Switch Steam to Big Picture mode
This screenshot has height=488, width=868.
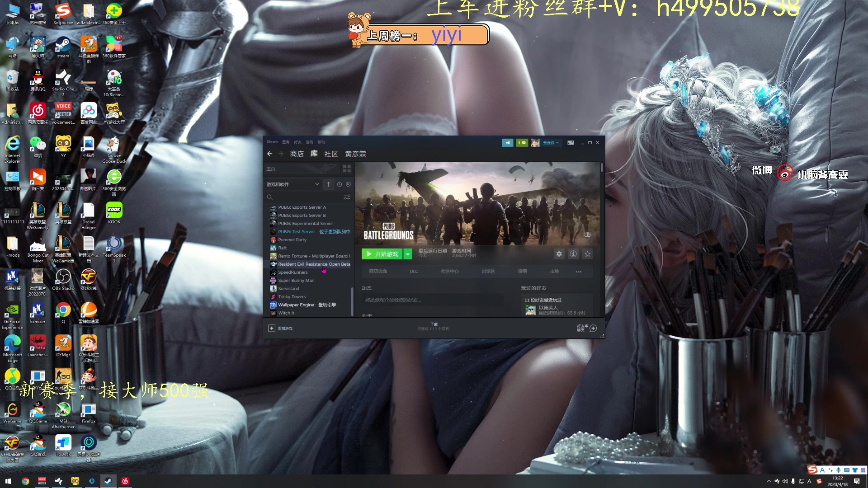pos(571,143)
